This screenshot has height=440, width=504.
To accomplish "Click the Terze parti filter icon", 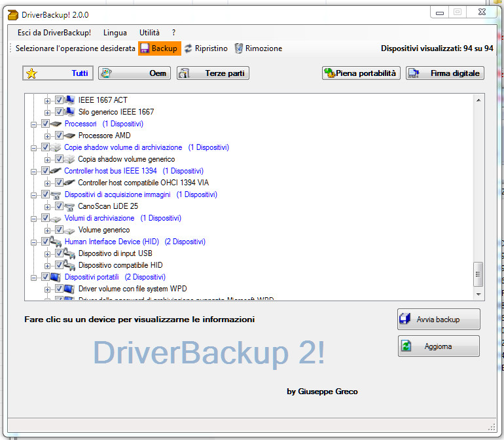I will (x=185, y=73).
